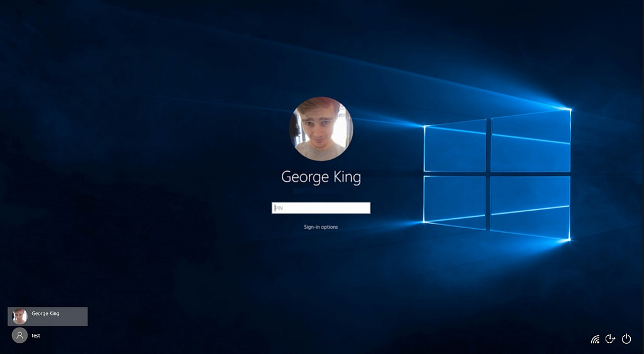Open the Ease of Access icon
Screen dimensions: 644x354
coord(610,338)
